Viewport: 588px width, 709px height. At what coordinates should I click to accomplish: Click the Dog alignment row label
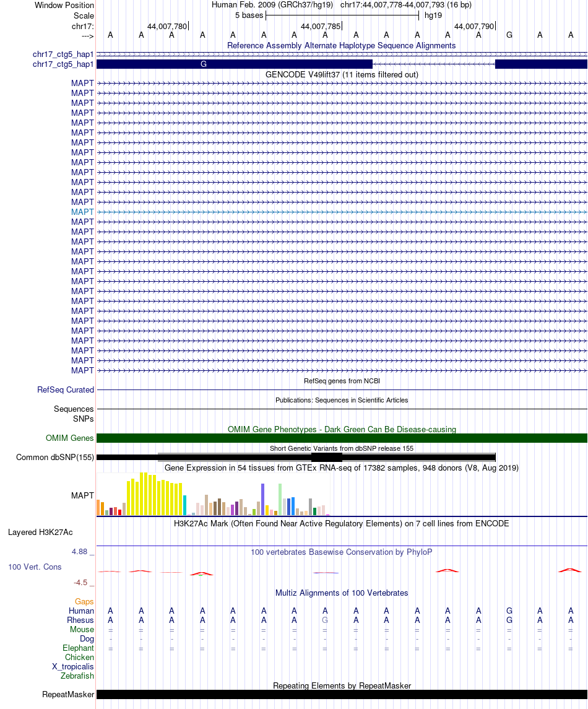(87, 639)
